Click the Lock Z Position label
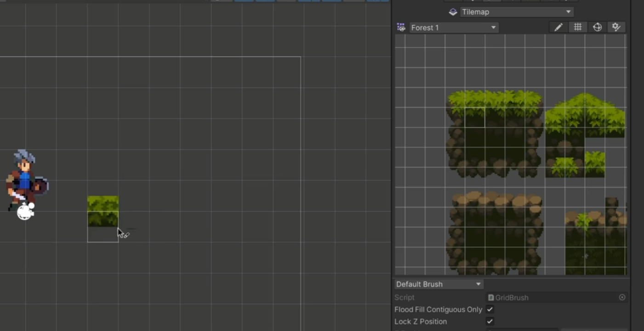The width and height of the screenshot is (644, 331). click(x=421, y=321)
